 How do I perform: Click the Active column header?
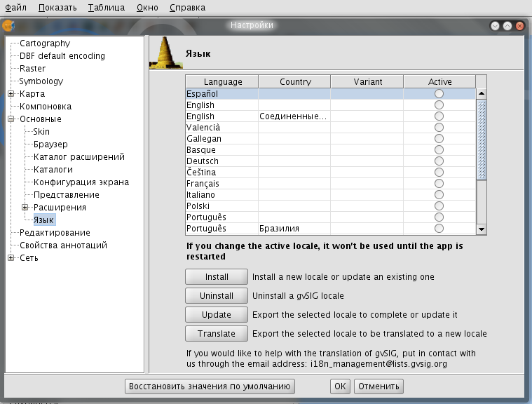(439, 82)
